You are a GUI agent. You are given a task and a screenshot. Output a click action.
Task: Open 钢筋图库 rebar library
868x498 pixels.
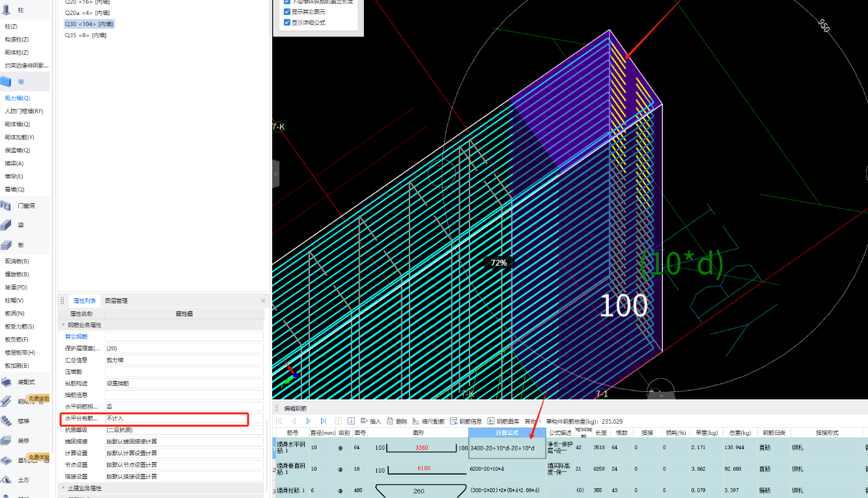click(x=503, y=421)
